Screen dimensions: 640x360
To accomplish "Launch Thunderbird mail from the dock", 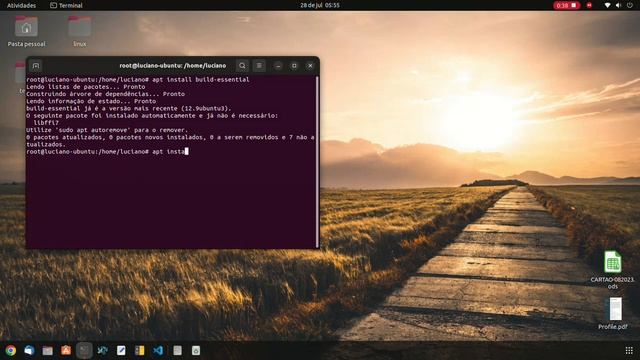I will (29, 350).
